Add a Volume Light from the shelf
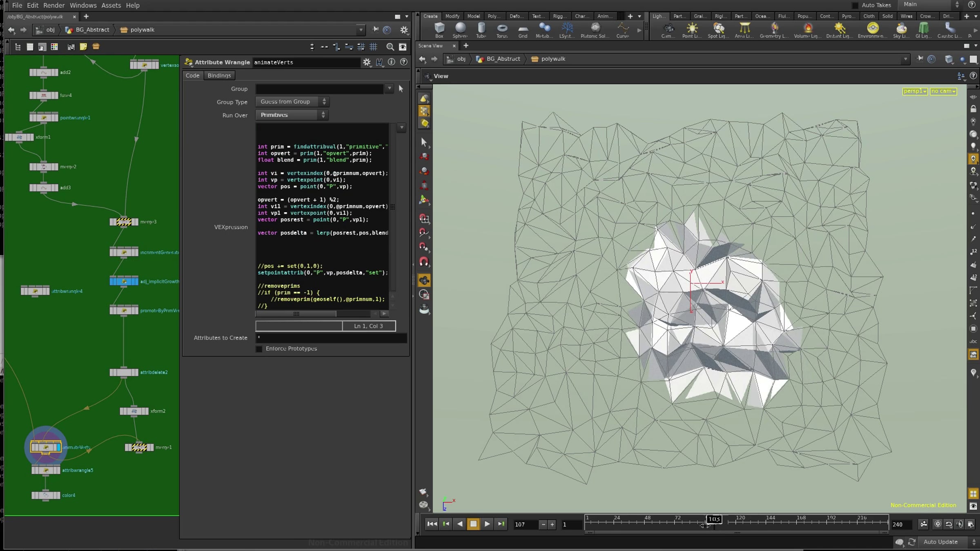Image resolution: width=980 pixels, height=551 pixels. pyautogui.click(x=808, y=30)
